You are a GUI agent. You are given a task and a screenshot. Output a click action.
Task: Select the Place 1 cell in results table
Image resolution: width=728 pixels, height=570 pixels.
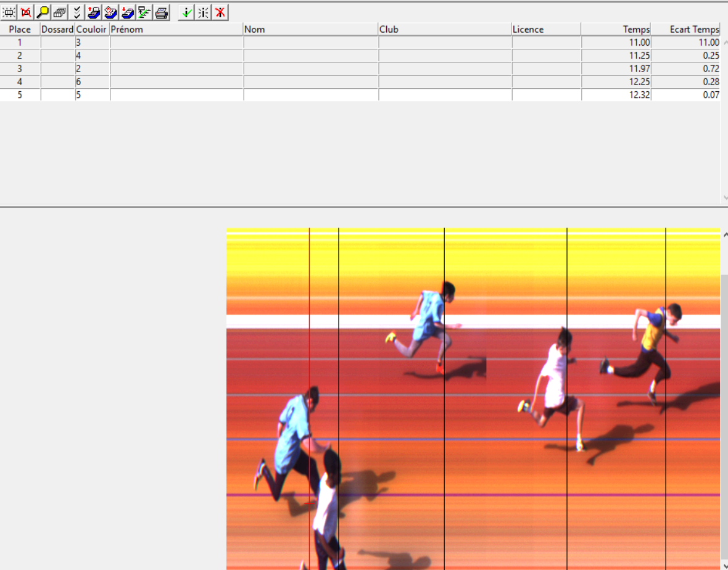[x=20, y=43]
